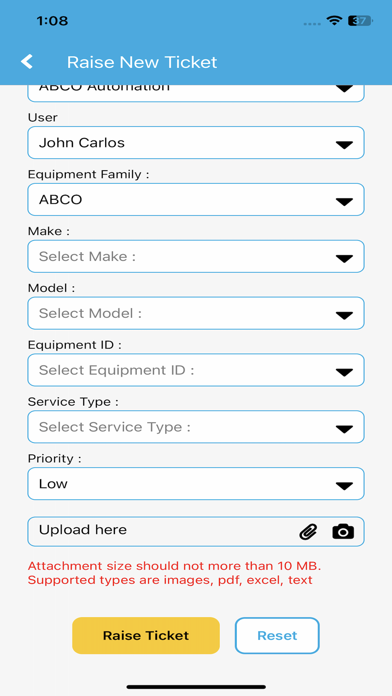This screenshot has height=696, width=392.
Task: Tap the 1:08 clock in status bar
Action: click(51, 21)
